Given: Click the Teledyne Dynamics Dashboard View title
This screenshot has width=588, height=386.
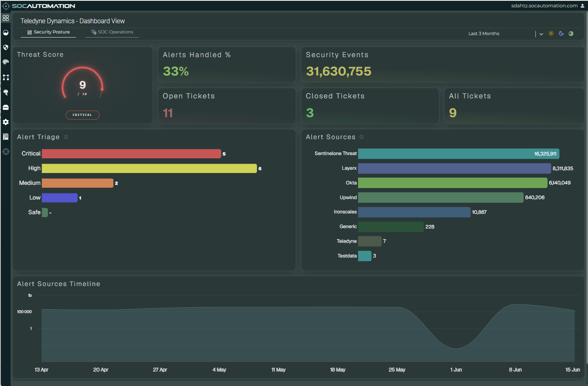Looking at the screenshot, I should (x=73, y=21).
